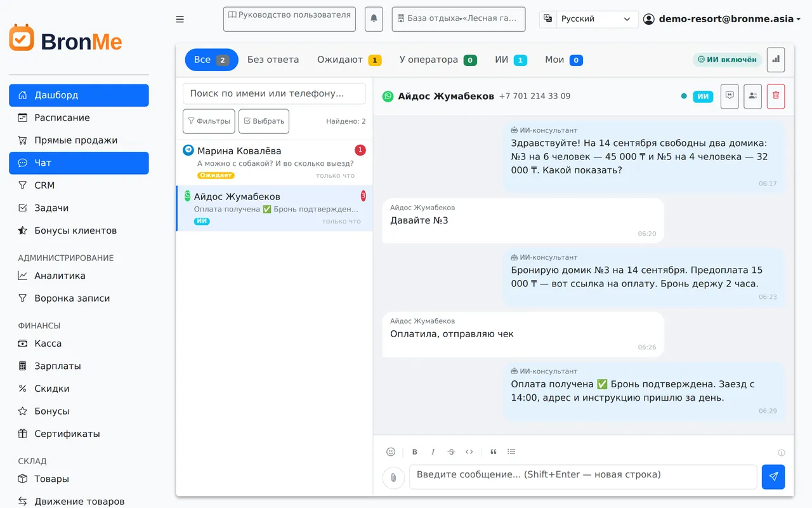Click the BronMe logo
The height and width of the screenshot is (508, 812).
[x=66, y=39]
